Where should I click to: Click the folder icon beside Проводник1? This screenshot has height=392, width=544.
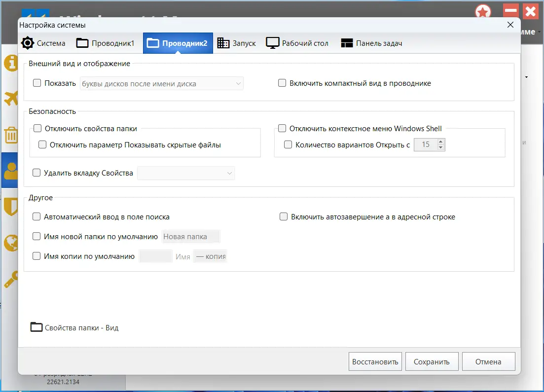pos(82,43)
